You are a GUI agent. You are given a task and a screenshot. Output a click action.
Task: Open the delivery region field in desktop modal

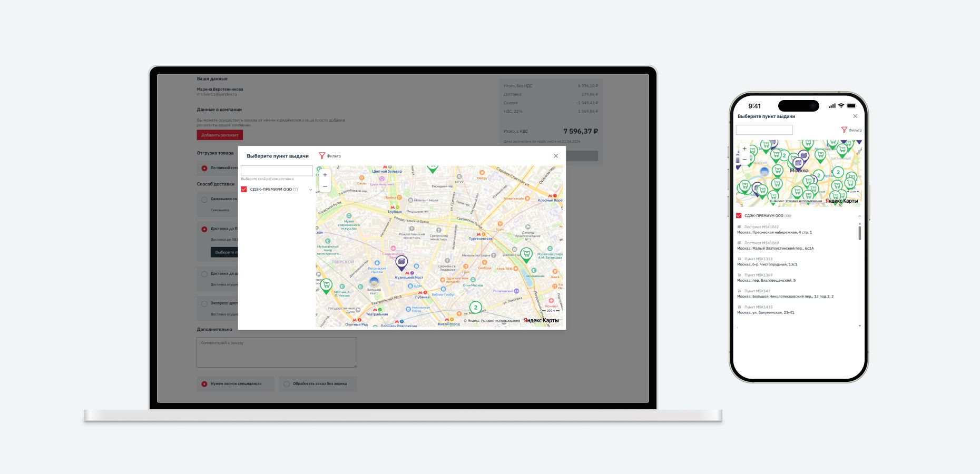(277, 171)
